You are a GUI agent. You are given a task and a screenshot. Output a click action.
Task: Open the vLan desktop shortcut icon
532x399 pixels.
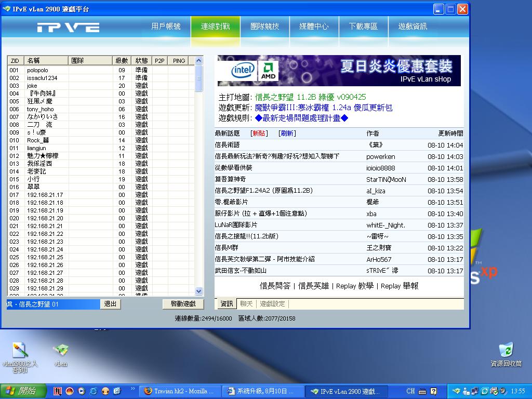point(61,351)
